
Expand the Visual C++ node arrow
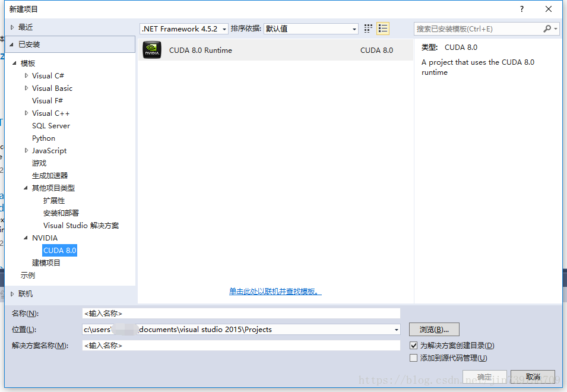(x=26, y=113)
